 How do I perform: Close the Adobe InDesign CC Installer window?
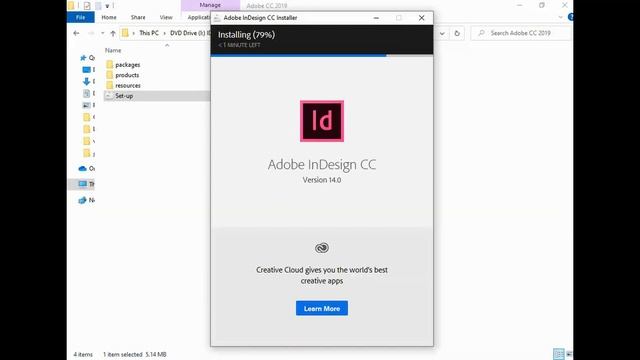421,18
